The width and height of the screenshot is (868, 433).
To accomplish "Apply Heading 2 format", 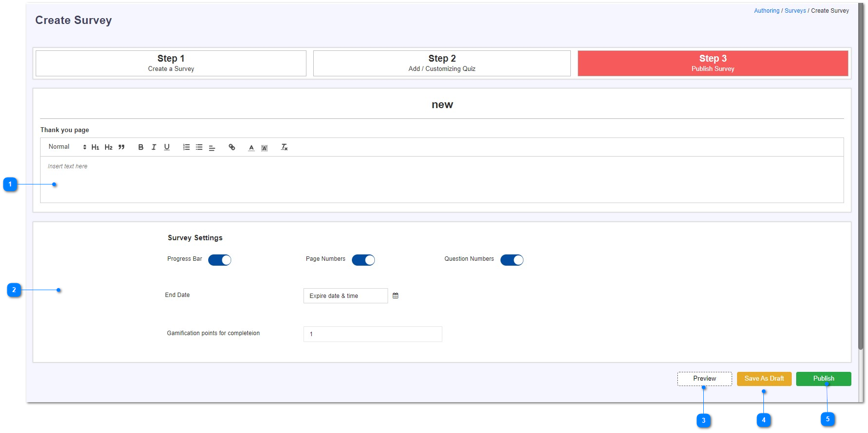I will coord(108,147).
